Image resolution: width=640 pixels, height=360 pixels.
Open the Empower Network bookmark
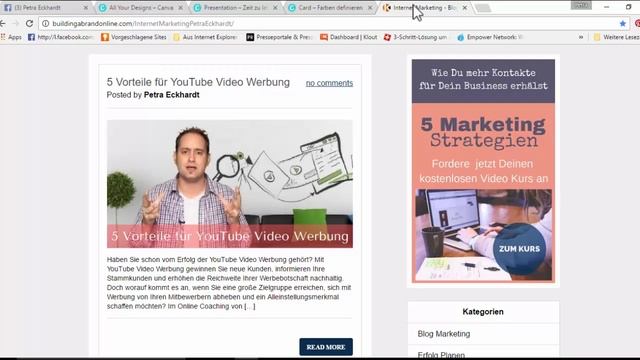[490, 37]
